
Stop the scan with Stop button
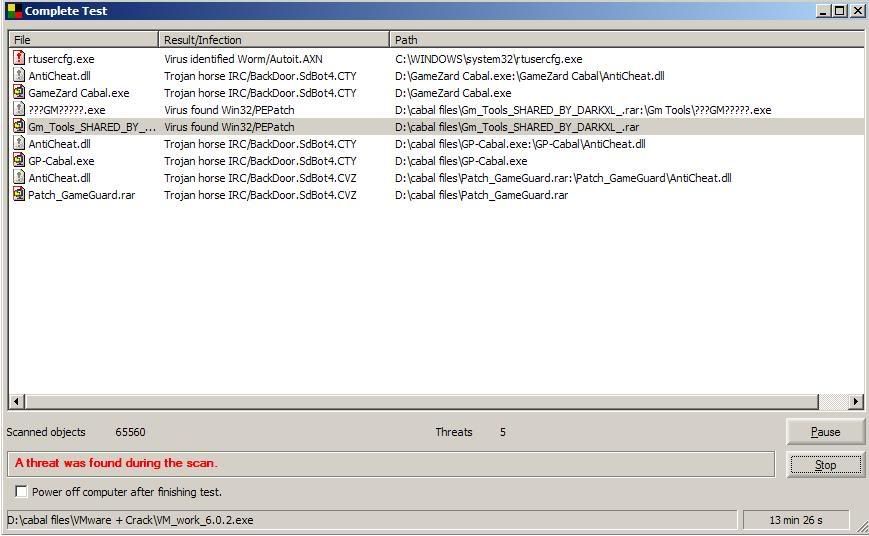pyautogui.click(x=825, y=465)
